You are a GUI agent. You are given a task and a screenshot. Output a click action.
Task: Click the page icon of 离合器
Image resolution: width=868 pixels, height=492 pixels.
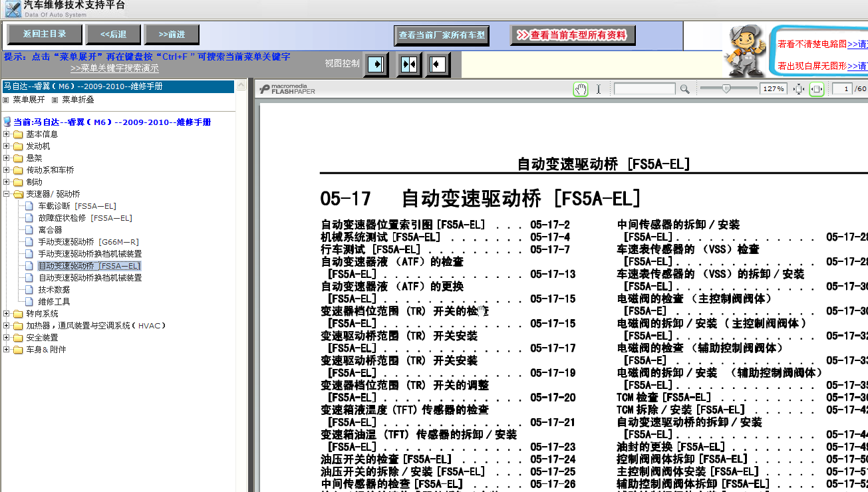(29, 230)
